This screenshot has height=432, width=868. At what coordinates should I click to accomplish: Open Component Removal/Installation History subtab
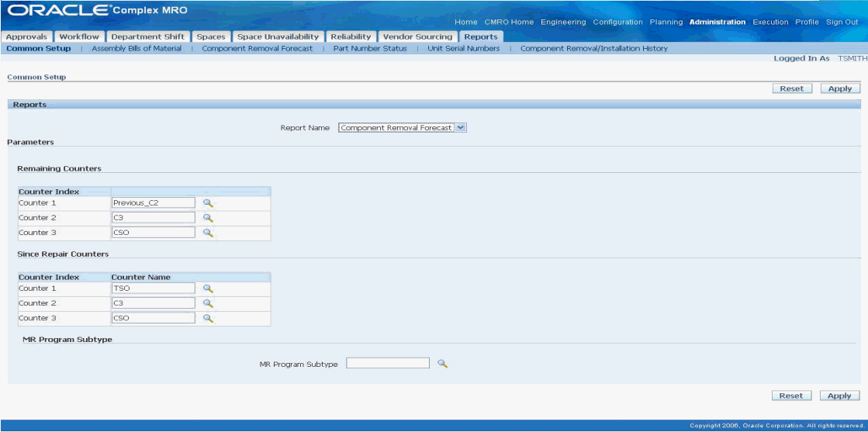[594, 48]
